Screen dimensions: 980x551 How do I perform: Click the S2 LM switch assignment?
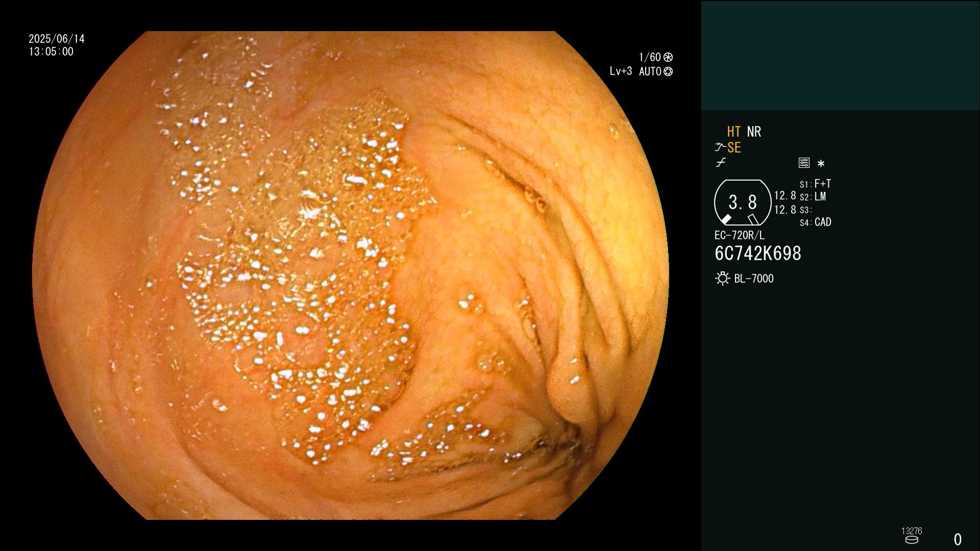click(813, 197)
